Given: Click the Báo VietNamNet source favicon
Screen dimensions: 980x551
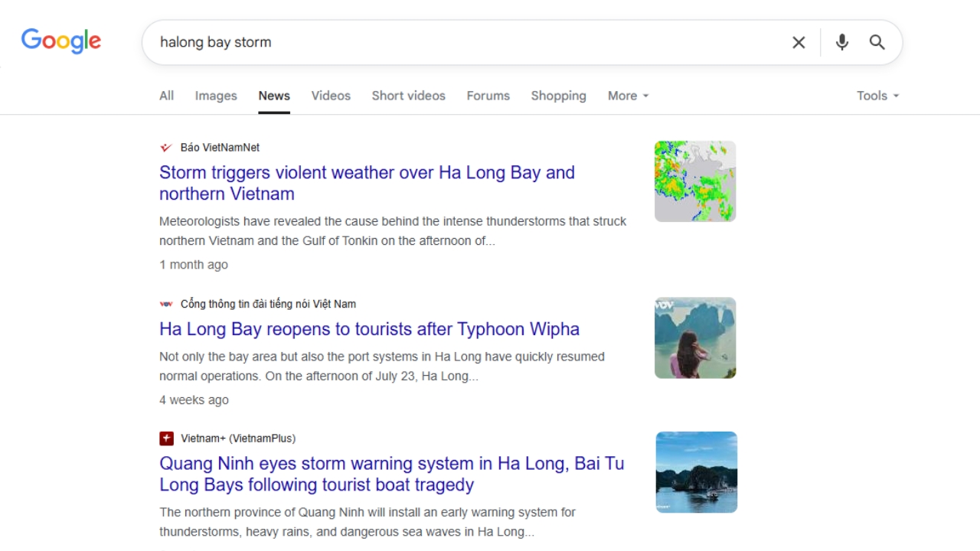Looking at the screenshot, I should [x=165, y=148].
